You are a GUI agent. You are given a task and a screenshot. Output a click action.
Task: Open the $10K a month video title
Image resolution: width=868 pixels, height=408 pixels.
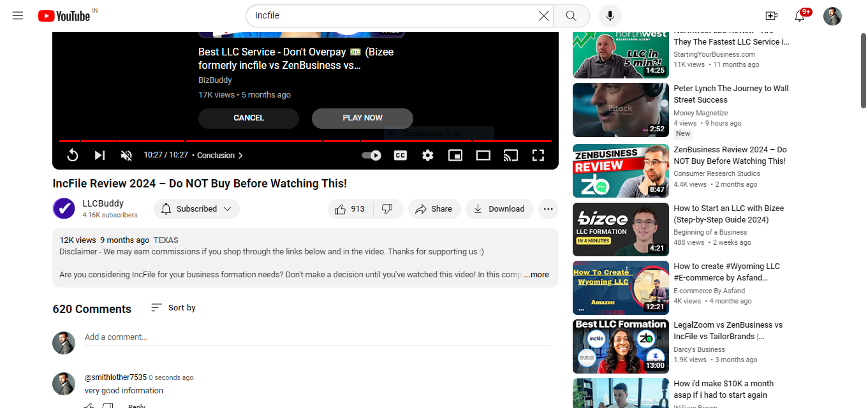click(724, 390)
